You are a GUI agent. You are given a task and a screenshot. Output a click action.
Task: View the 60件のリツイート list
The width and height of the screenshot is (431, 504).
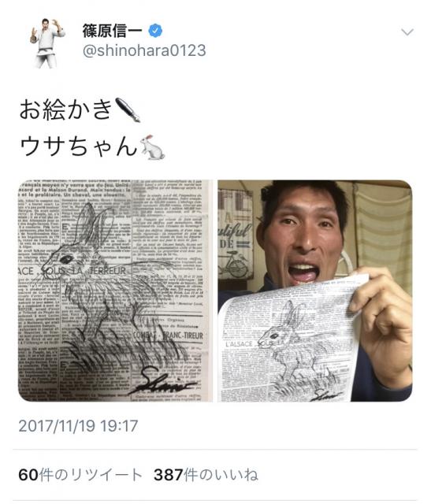coord(80,475)
